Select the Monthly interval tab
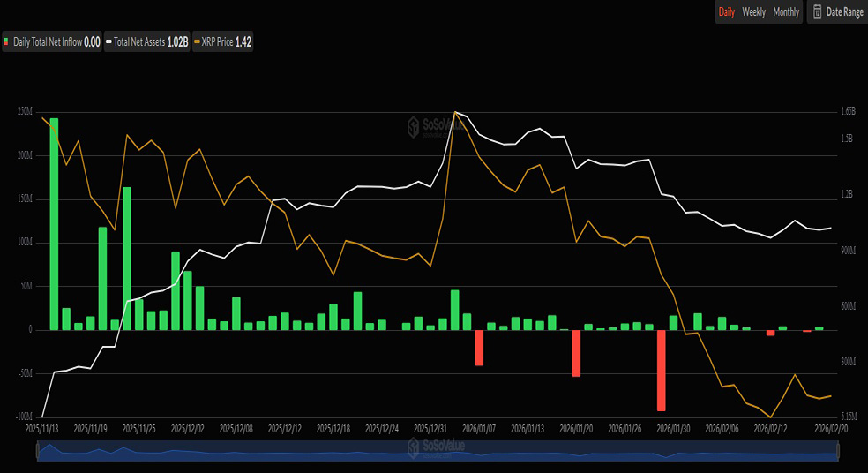868x473 pixels. (x=786, y=12)
